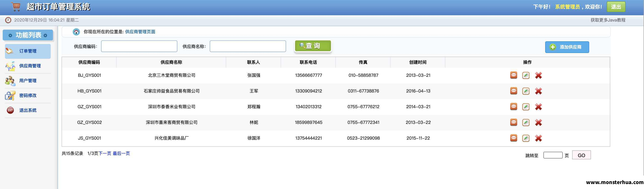This screenshot has width=644, height=189.
Task: Click cell 石家庄帅益食品贸易有限公司
Action: (x=172, y=91)
